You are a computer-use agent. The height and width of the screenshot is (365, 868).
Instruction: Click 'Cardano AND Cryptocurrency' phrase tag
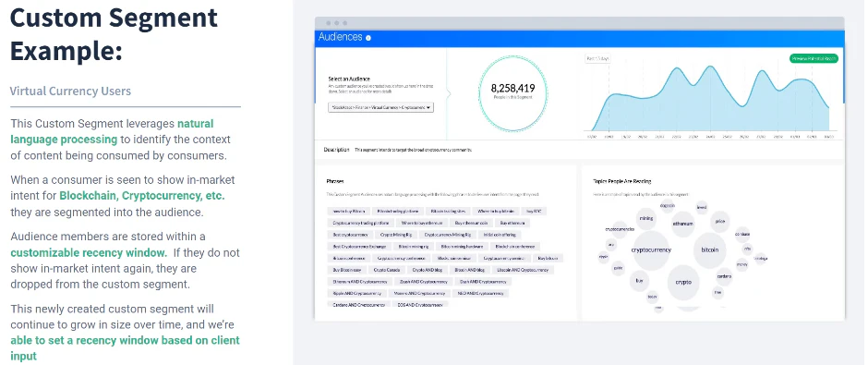[358, 304]
